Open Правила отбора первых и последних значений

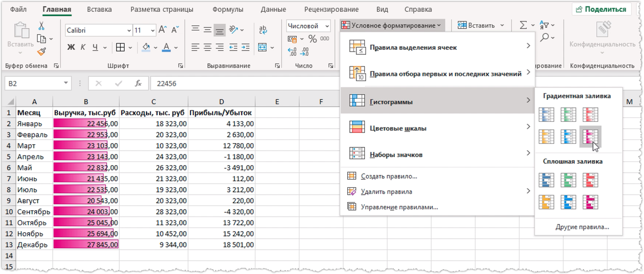coord(437,73)
